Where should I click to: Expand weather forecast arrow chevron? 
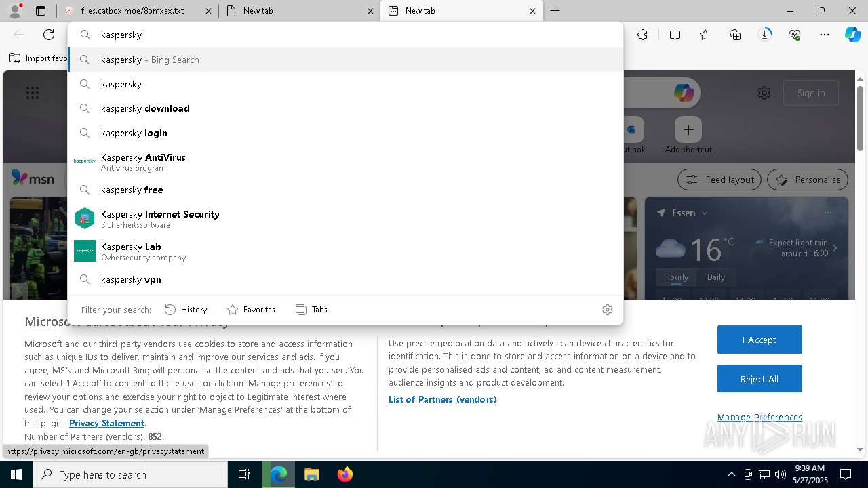[835, 248]
